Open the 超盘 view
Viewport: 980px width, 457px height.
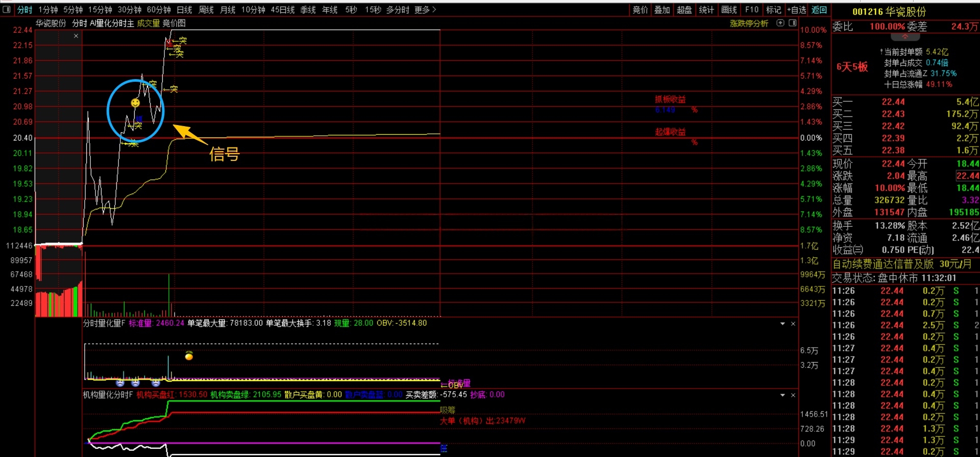coord(684,10)
